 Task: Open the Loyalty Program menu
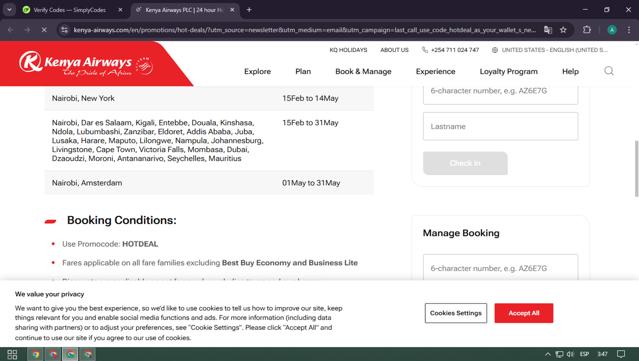point(509,71)
